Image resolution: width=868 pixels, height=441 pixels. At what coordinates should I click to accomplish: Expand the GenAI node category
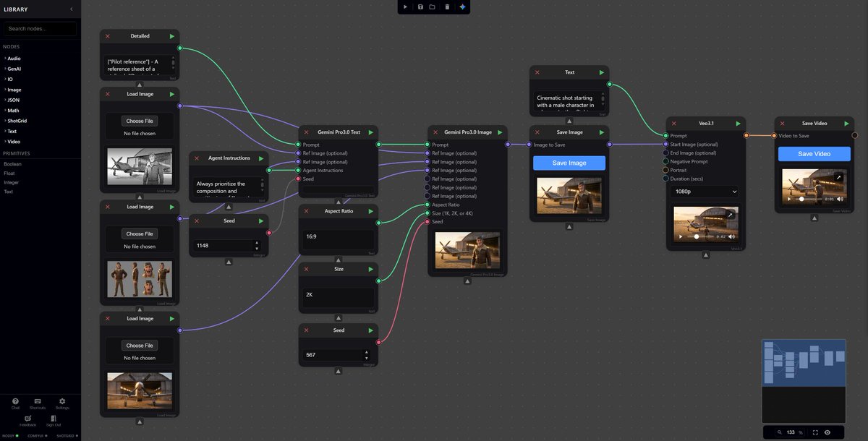pyautogui.click(x=14, y=68)
